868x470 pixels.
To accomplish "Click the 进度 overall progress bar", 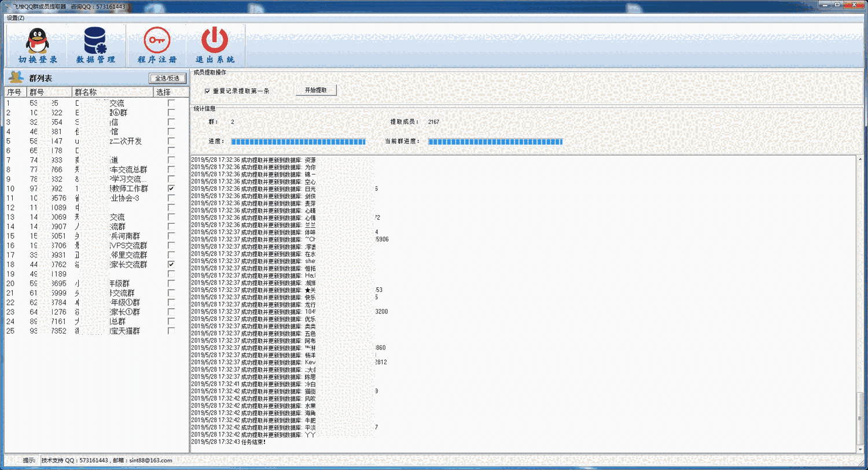I will 299,142.
